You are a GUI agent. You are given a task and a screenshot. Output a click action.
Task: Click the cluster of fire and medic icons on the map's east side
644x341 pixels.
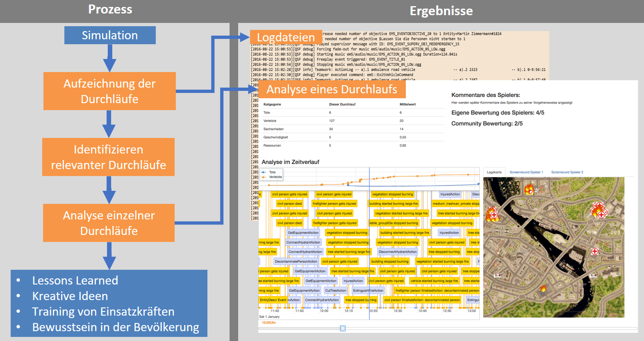click(x=598, y=210)
